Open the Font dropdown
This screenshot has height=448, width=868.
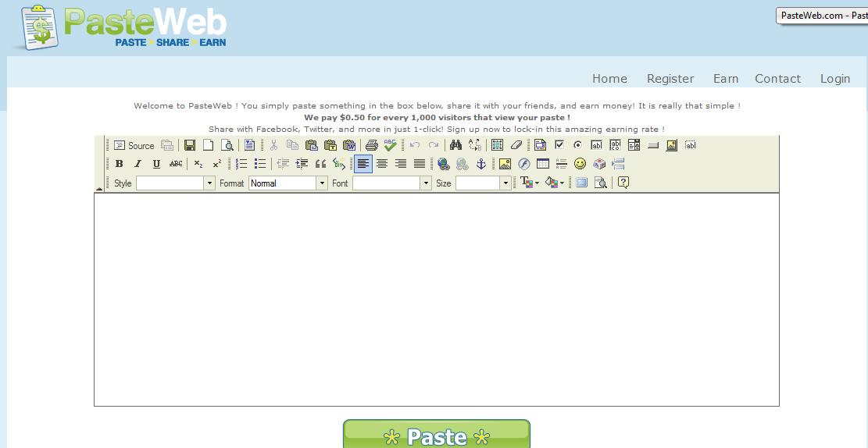392,183
